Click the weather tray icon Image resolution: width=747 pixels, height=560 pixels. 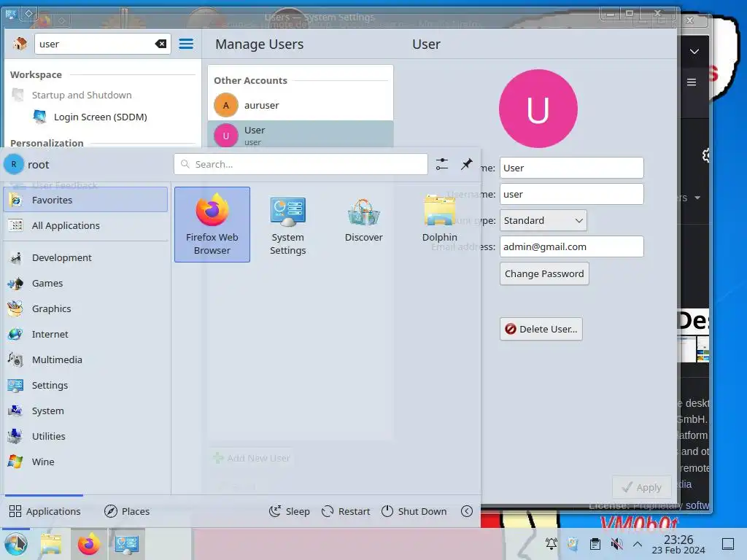pos(573,543)
